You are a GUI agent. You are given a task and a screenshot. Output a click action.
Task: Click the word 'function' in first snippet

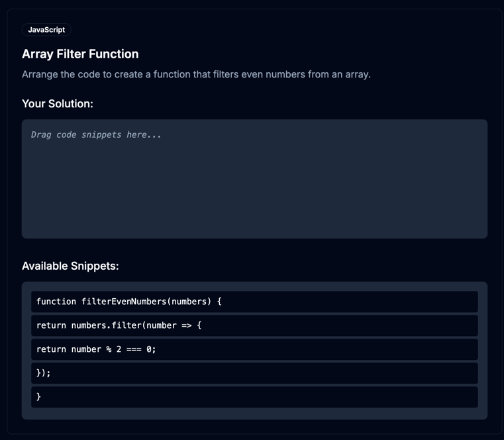tap(56, 302)
